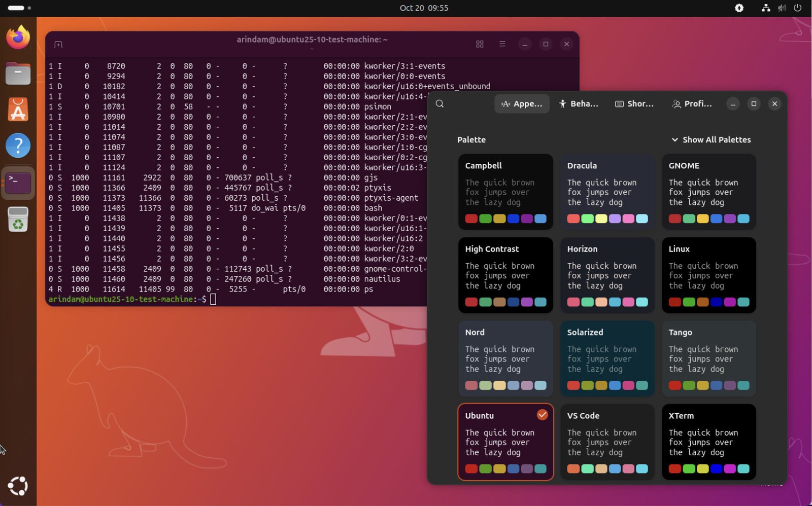The height and width of the screenshot is (506, 812).
Task: Select the Dracula palette
Action: (607, 192)
